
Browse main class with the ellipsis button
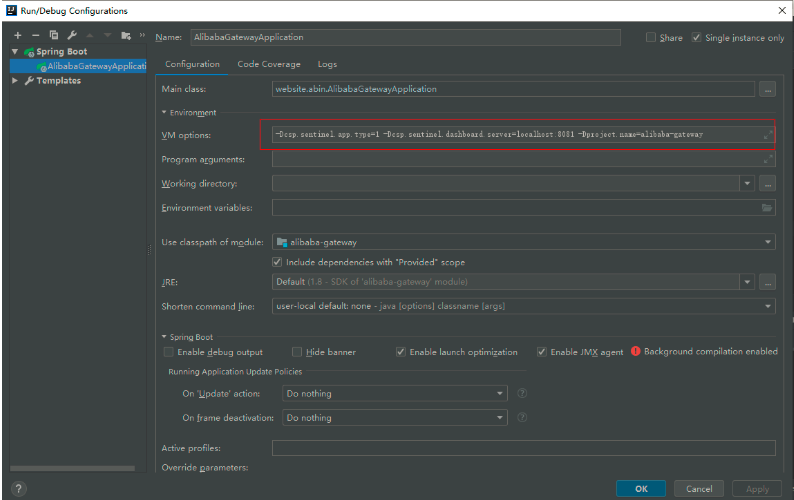click(768, 89)
